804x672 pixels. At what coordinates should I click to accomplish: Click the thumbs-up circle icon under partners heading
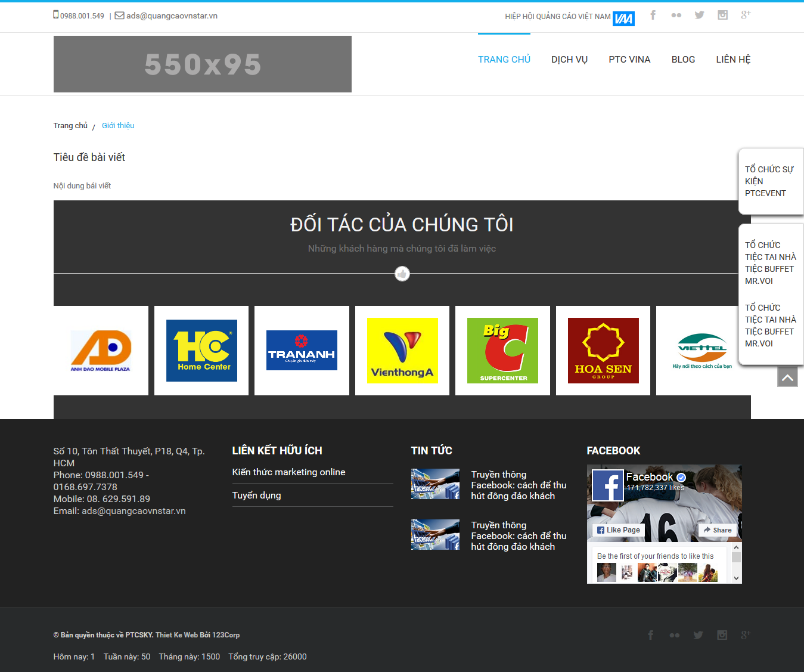(402, 274)
